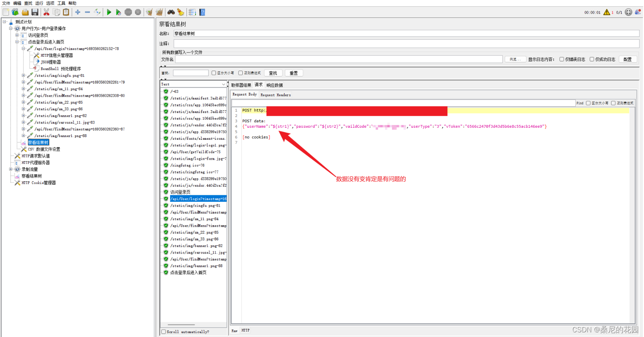Click the 配置 button
The width and height of the screenshot is (644, 337).
click(628, 59)
